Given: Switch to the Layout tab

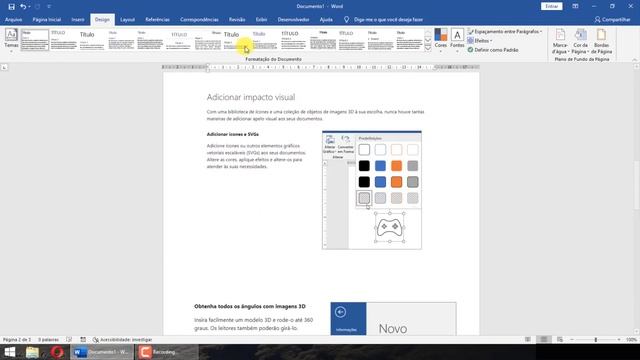Looking at the screenshot, I should [x=127, y=20].
